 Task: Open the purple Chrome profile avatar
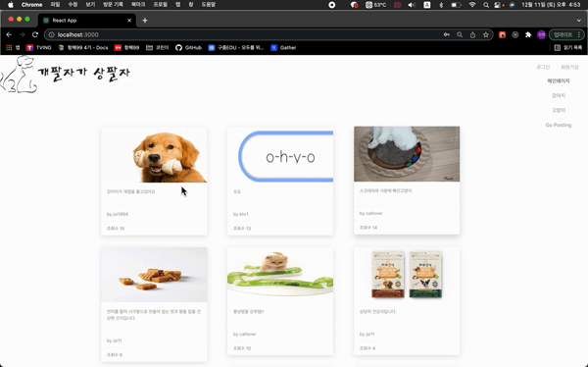[x=541, y=34]
